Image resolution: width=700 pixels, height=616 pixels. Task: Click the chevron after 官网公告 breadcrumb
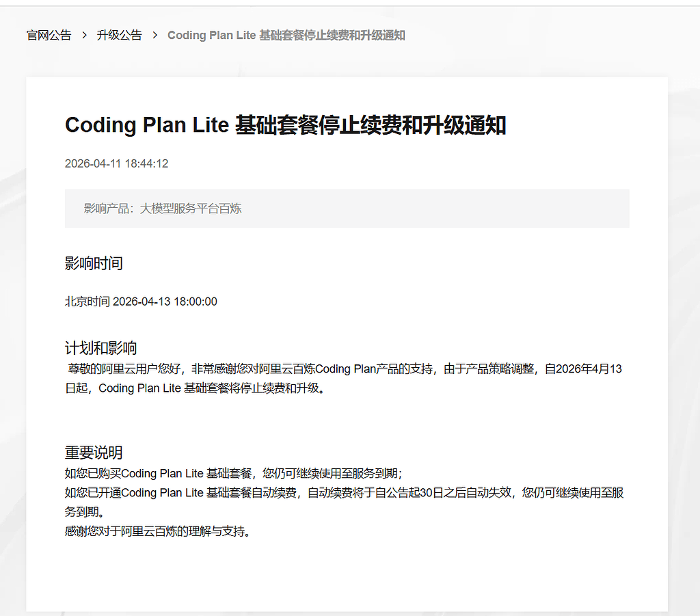coord(84,36)
